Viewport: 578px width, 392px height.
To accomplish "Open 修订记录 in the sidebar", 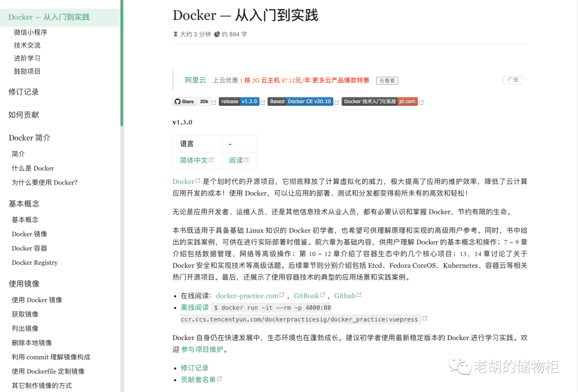I will pyautogui.click(x=24, y=92).
